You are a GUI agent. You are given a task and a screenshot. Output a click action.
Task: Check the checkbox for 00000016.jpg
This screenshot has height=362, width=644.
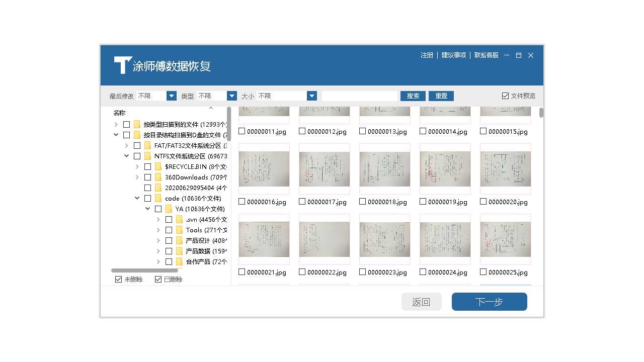click(x=240, y=202)
